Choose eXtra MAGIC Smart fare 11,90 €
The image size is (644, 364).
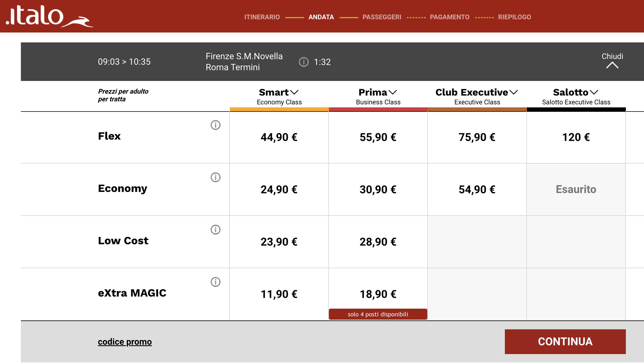279,294
